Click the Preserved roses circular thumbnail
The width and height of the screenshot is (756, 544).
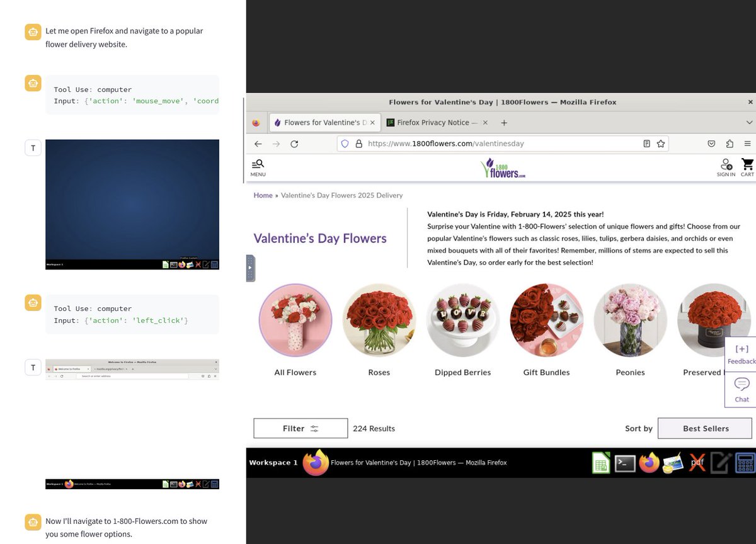(x=714, y=320)
